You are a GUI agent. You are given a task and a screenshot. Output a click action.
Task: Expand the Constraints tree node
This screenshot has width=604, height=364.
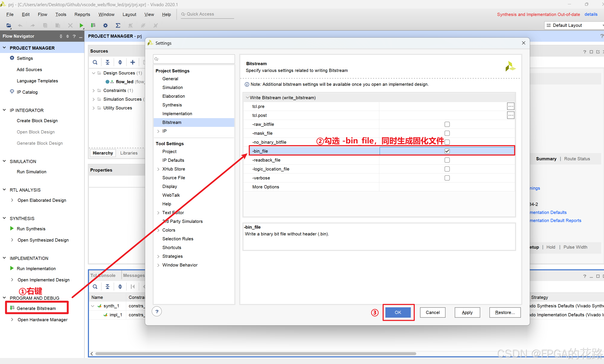pos(93,90)
